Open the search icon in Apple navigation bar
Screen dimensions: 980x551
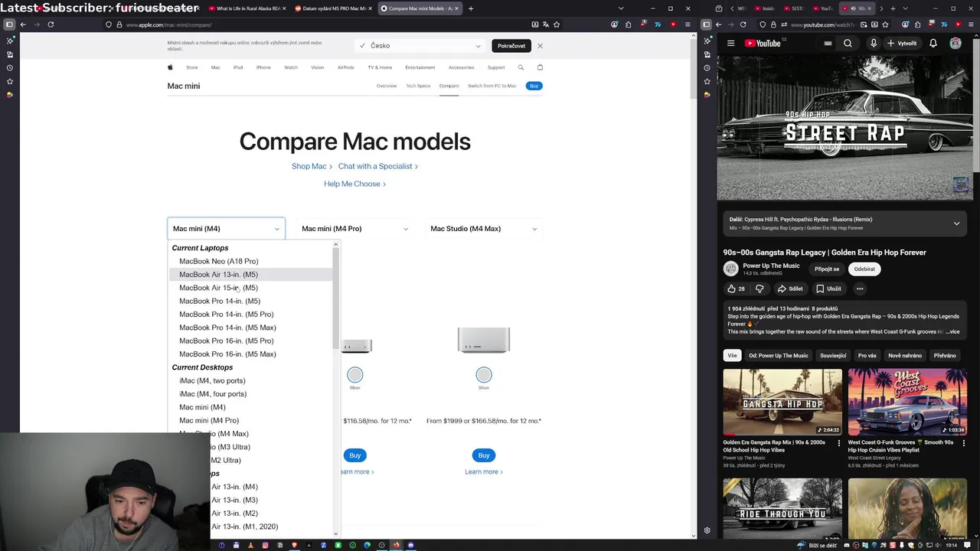point(521,67)
